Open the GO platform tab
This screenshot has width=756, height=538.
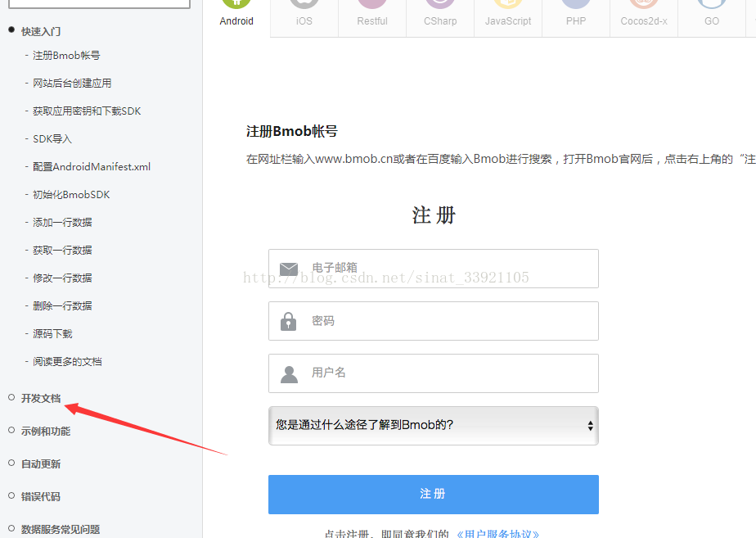click(x=712, y=18)
